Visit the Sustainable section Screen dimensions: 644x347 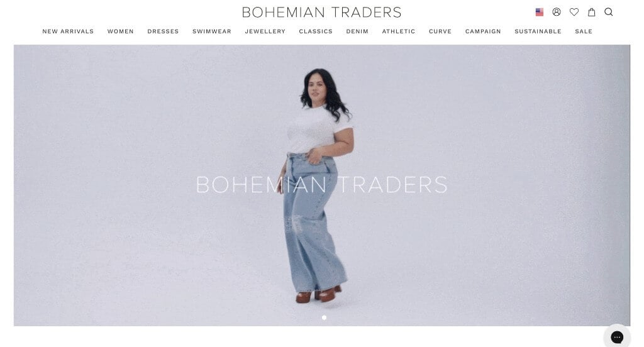538,31
